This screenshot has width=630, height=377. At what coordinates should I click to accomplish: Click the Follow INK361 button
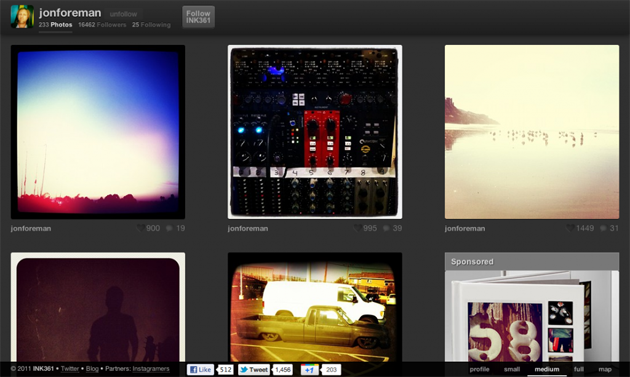(198, 17)
